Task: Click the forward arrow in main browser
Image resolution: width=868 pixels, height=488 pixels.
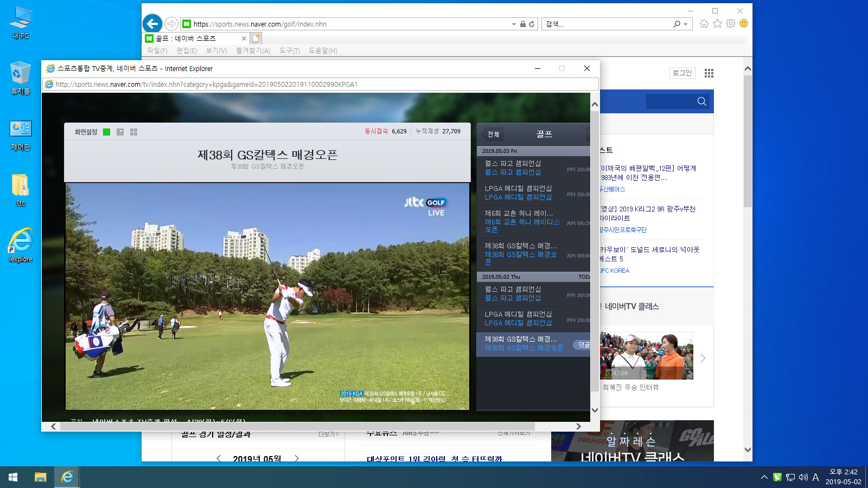Action: (171, 24)
